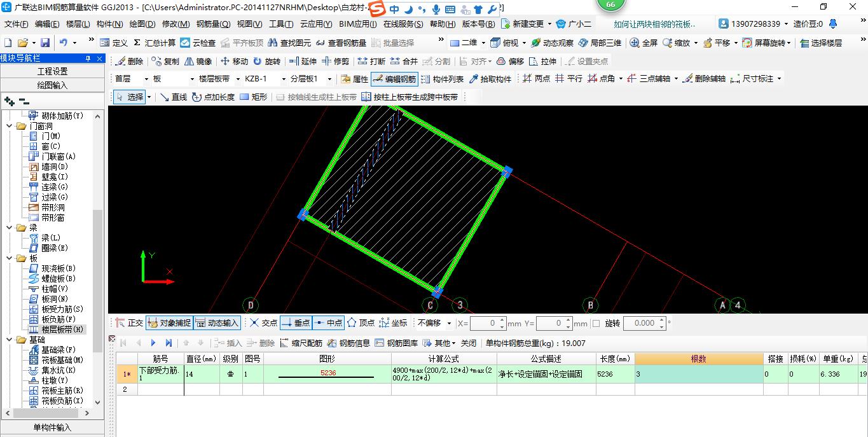Click 修剪 trim tool

tap(335, 62)
